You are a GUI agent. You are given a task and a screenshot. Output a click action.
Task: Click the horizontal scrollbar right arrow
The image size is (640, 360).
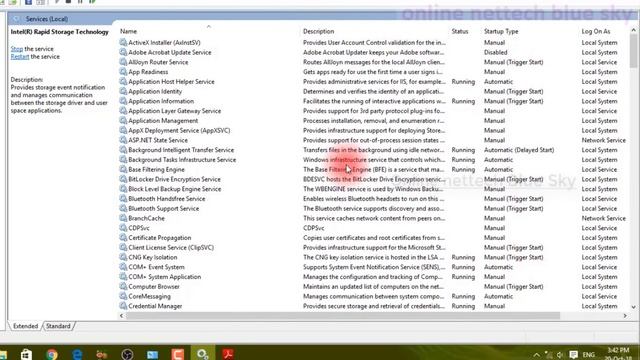(x=625, y=316)
